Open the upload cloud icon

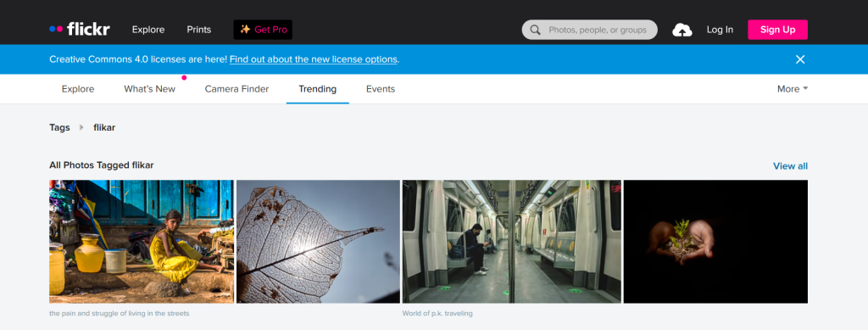682,30
